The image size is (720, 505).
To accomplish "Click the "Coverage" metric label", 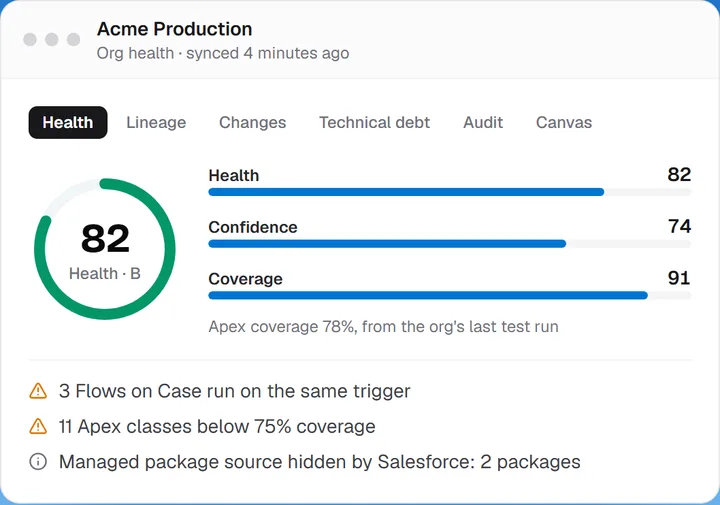I will (245, 279).
